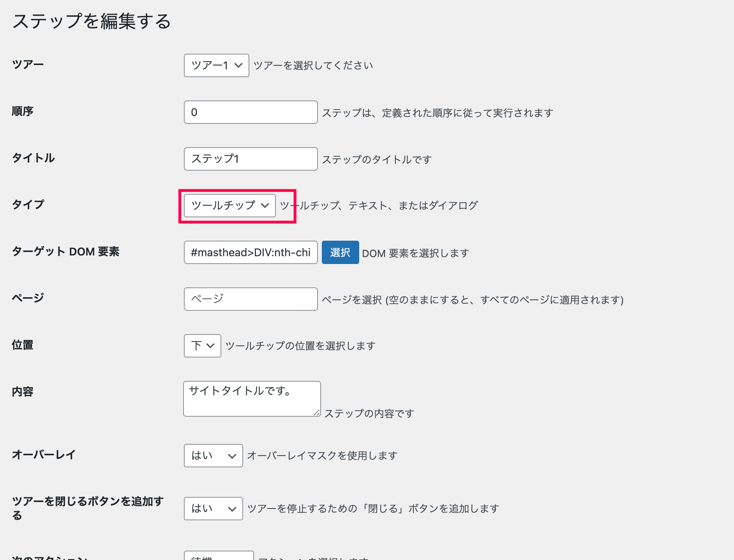Open the close-button dropdown beside ツアーを停止するための
This screenshot has height=560, width=734.
[x=213, y=509]
